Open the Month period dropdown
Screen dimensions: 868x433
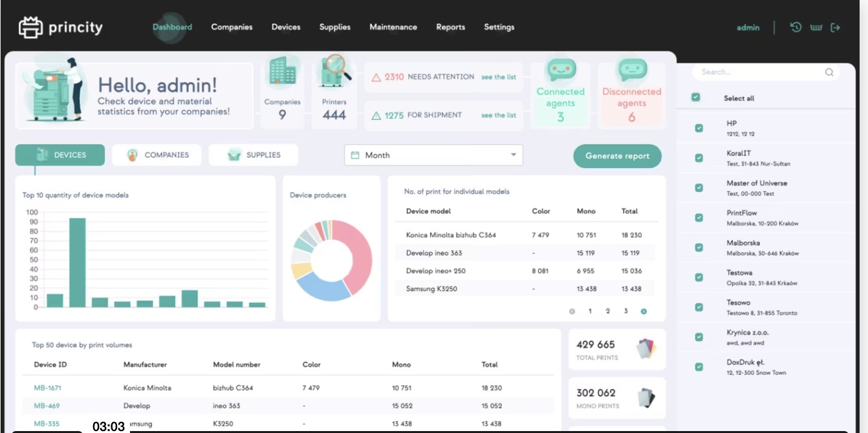click(x=433, y=155)
